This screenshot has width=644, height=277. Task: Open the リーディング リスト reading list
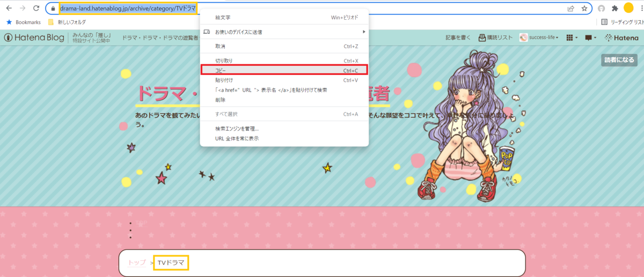pos(622,23)
